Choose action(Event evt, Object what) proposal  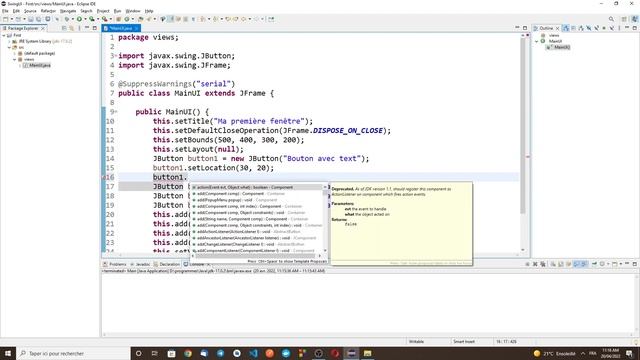pos(257,187)
